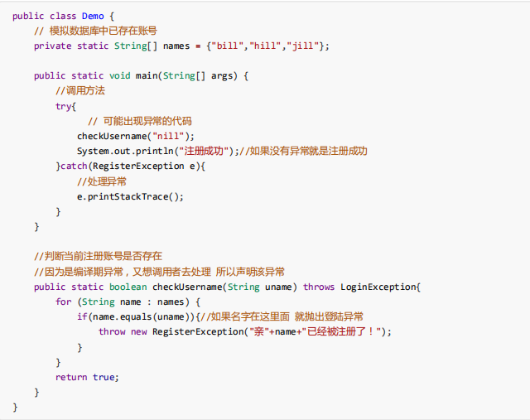Click the main method signature line

click(142, 76)
